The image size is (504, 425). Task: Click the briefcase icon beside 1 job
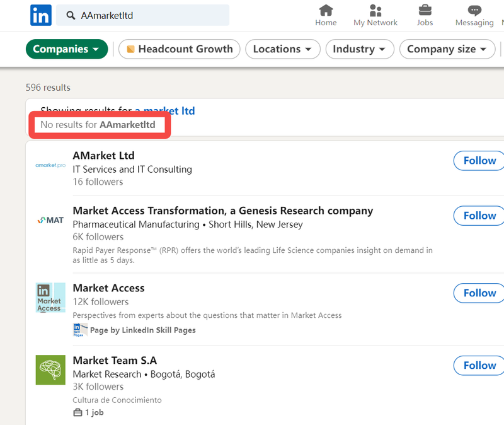(x=77, y=412)
